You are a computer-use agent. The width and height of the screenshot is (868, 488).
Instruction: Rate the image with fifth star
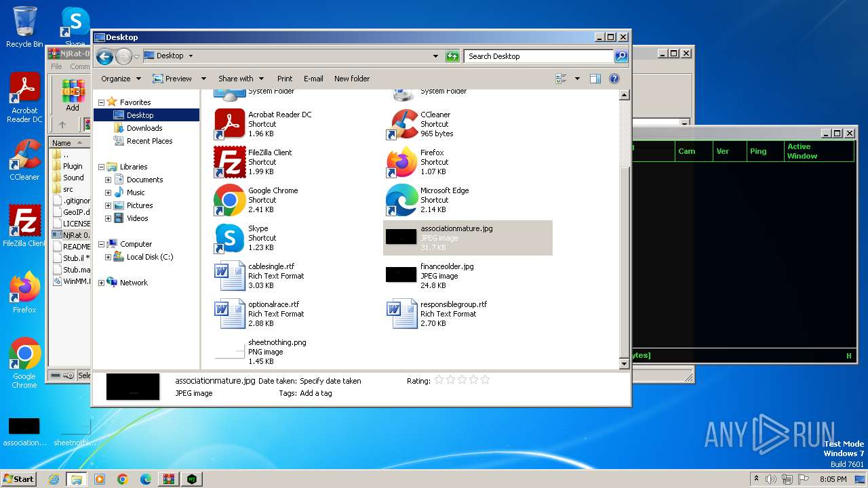485,380
